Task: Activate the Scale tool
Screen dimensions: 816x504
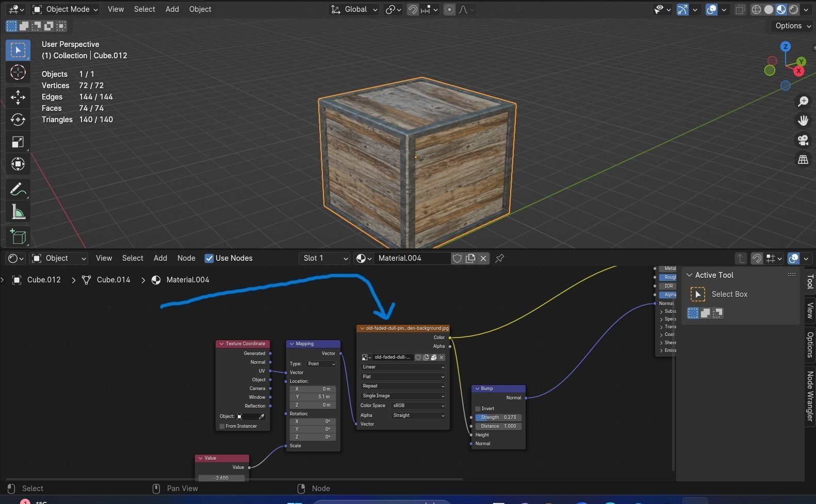Action: tap(18, 142)
